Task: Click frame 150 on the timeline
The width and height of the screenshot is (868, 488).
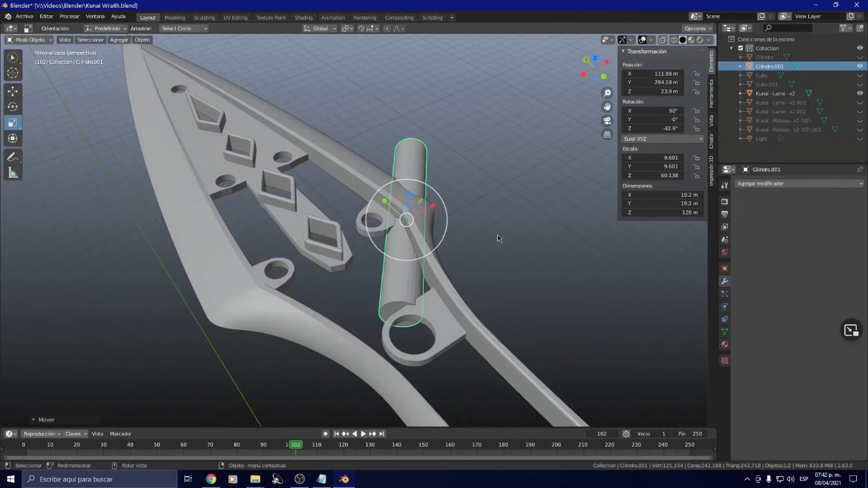Action: (423, 445)
